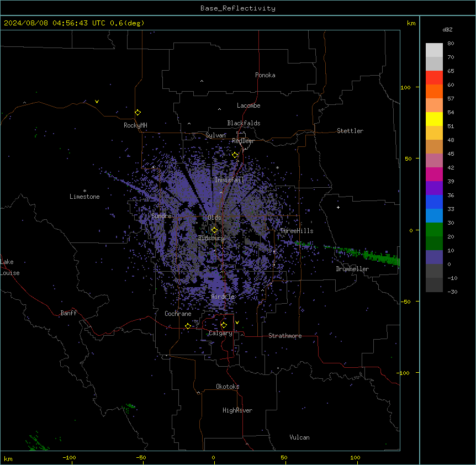Select the Cochrane label

click(x=178, y=314)
